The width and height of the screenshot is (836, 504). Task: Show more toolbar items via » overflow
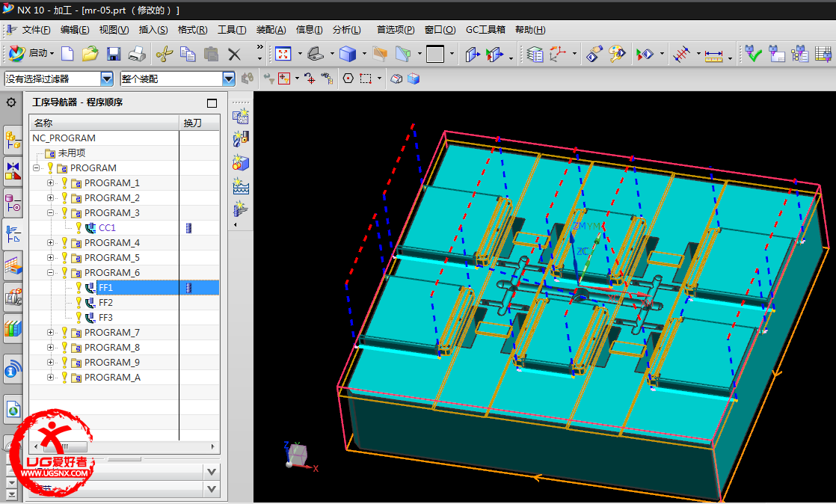(x=259, y=47)
